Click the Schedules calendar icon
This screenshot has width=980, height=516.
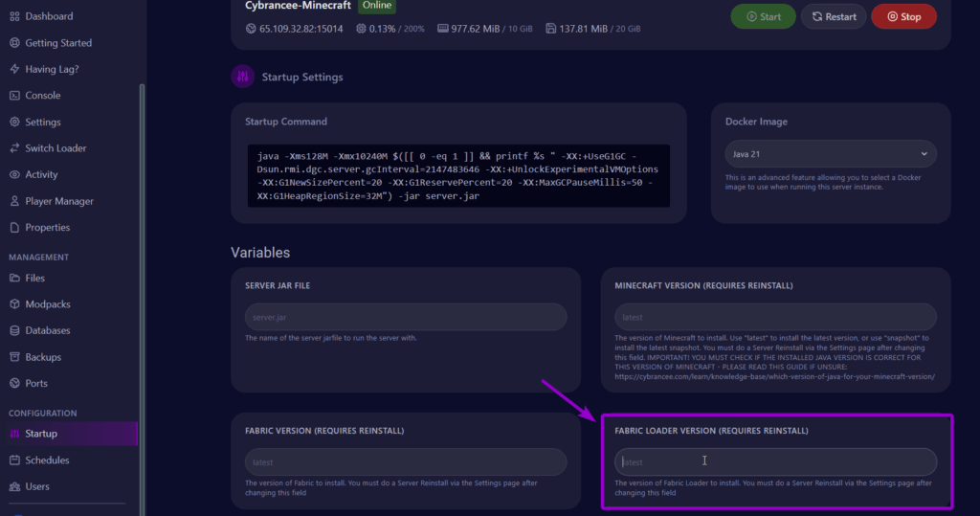[14, 460]
